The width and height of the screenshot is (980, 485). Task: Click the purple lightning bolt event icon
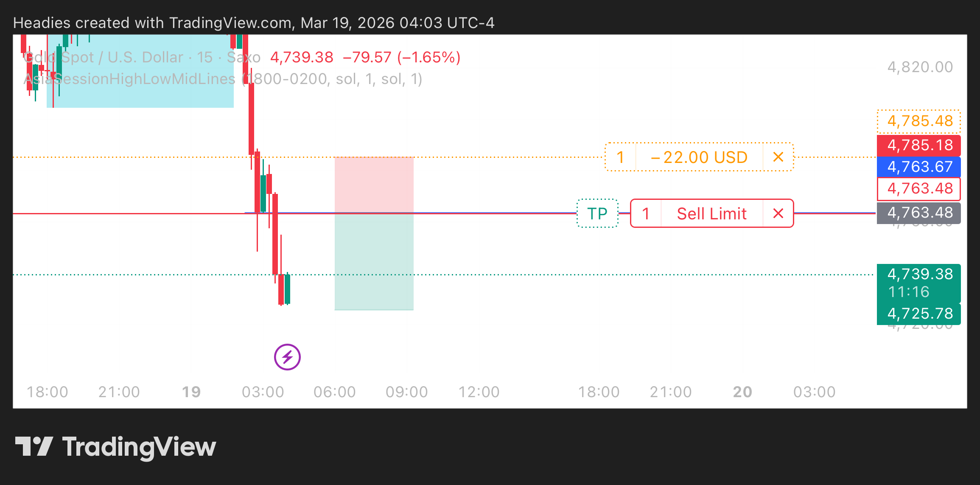(287, 357)
